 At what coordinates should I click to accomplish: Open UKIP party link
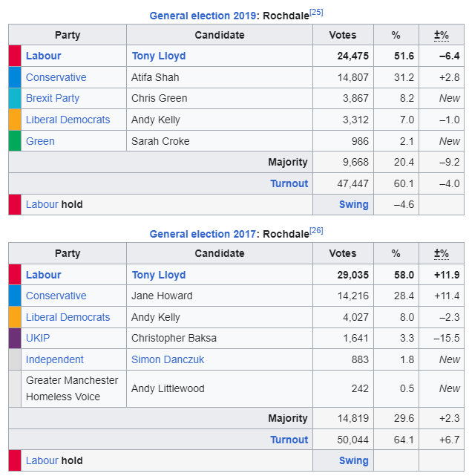click(39, 338)
